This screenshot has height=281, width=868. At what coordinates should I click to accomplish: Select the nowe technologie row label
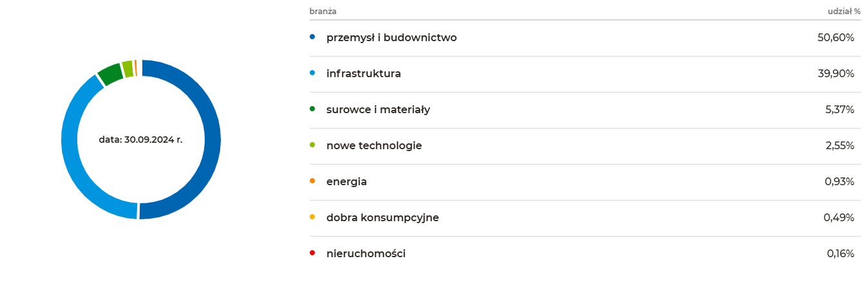(x=374, y=146)
